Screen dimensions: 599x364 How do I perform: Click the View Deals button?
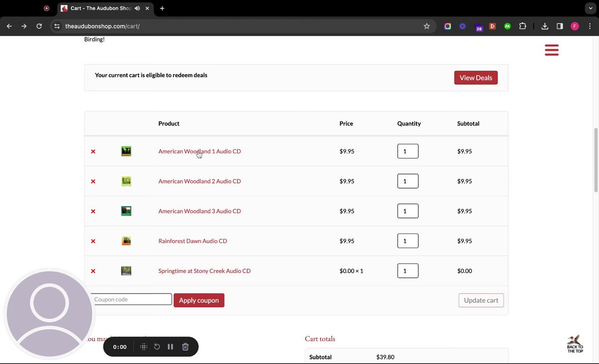[x=476, y=78]
